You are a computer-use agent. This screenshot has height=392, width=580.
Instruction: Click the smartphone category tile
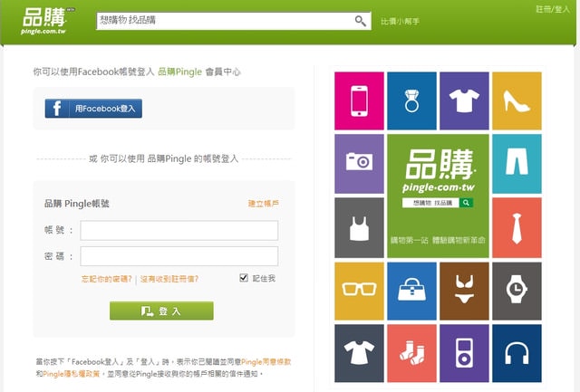[x=359, y=98]
